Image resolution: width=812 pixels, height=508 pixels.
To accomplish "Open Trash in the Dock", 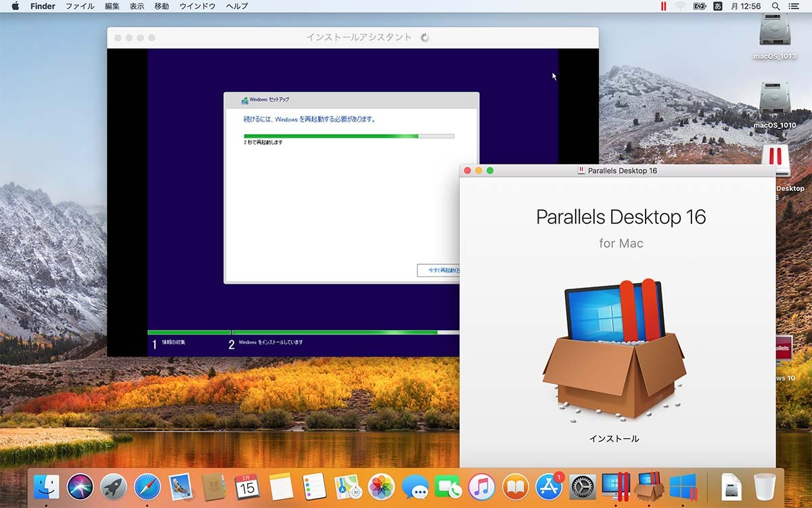I will tap(765, 487).
